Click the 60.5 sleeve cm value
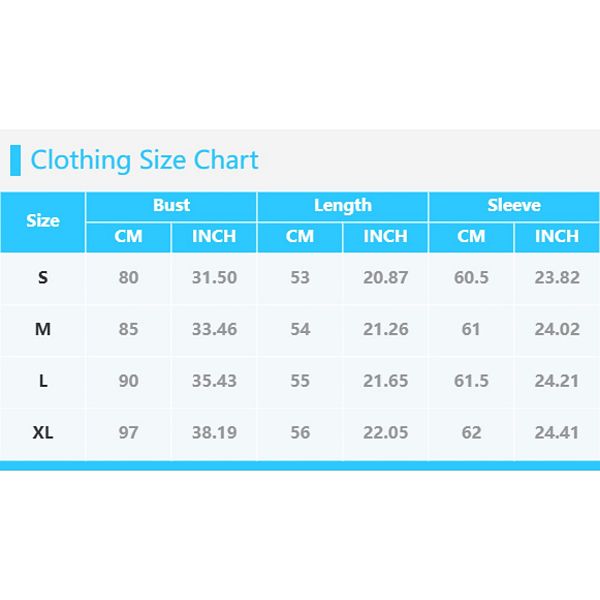 coord(471,278)
